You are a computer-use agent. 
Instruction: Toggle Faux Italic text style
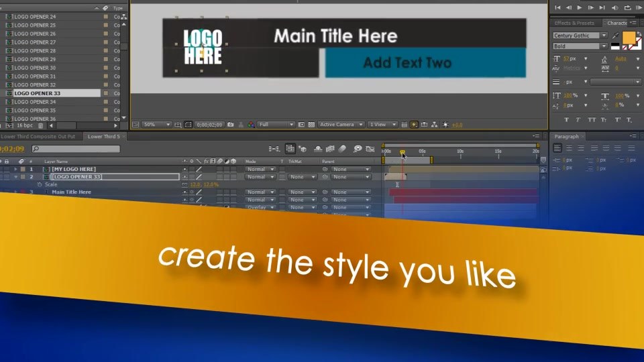(578, 120)
